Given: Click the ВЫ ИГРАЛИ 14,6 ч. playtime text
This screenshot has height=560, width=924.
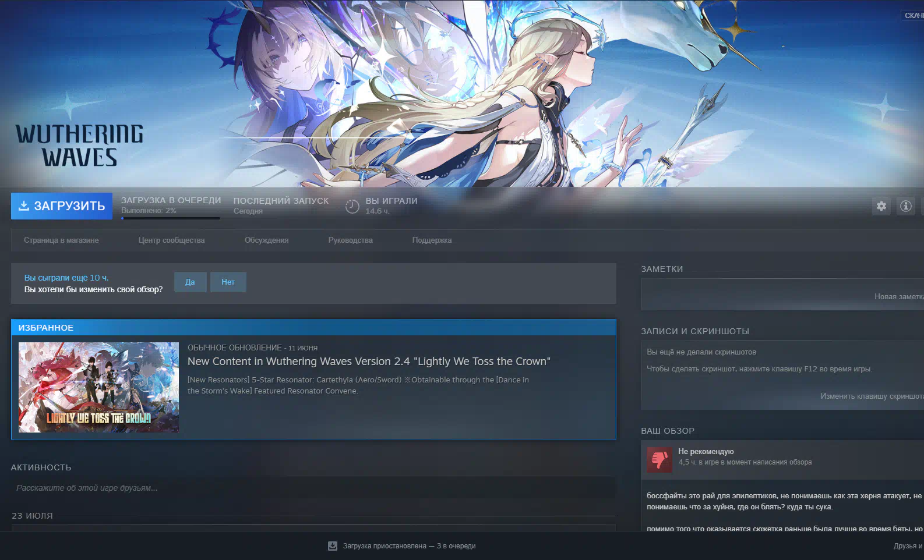Looking at the screenshot, I should tap(392, 205).
